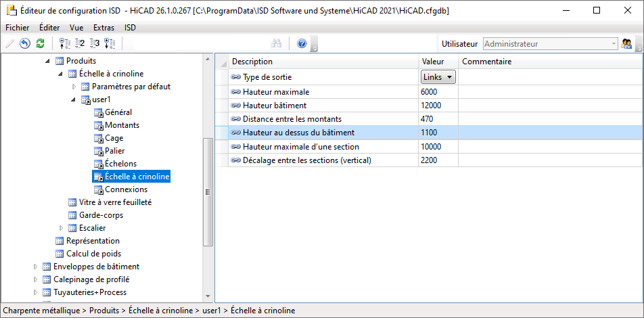Click the link icon beside Décalage entre les sections
Screen dimensions: 644x318
(x=235, y=160)
